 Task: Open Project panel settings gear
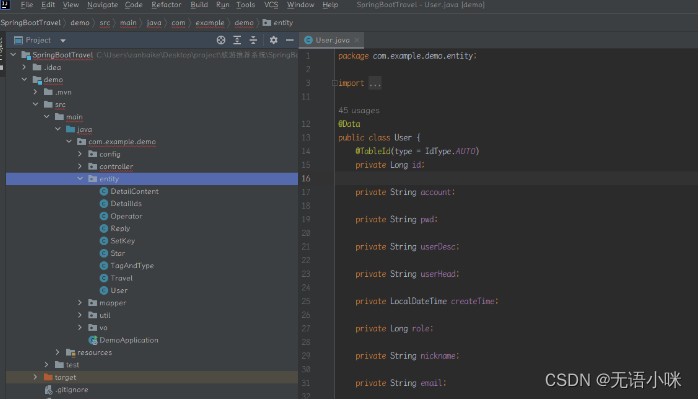pos(273,40)
